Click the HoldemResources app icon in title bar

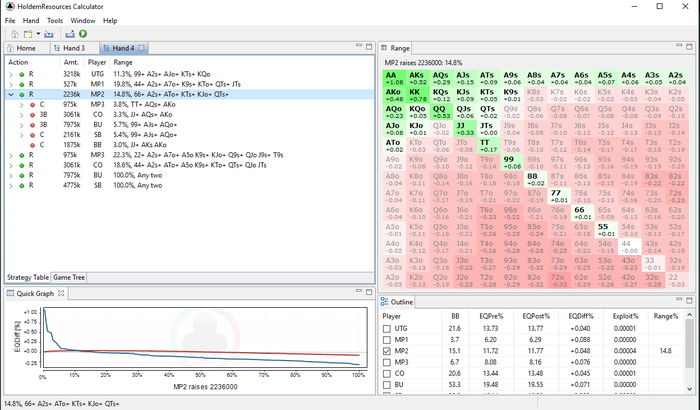(x=9, y=6)
